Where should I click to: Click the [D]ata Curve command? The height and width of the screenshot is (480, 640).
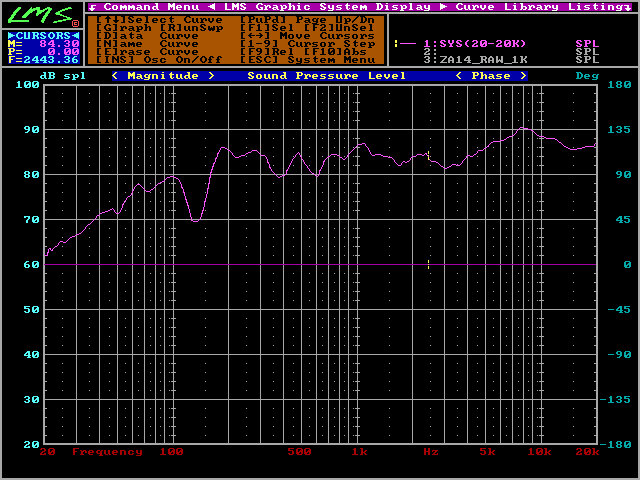(147, 36)
